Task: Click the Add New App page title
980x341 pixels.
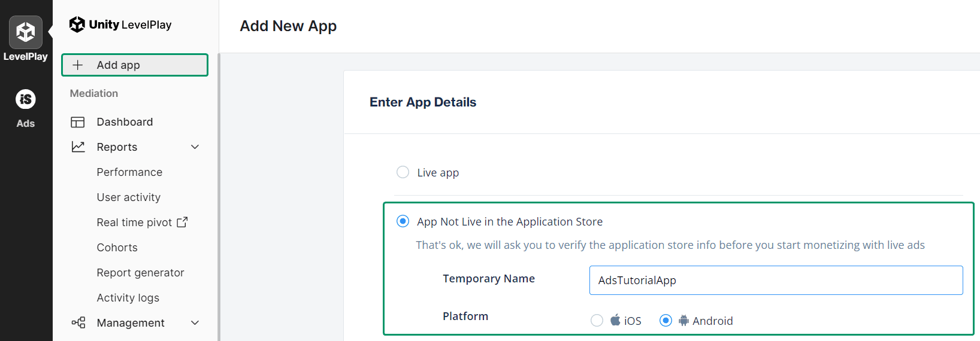Action: click(288, 26)
